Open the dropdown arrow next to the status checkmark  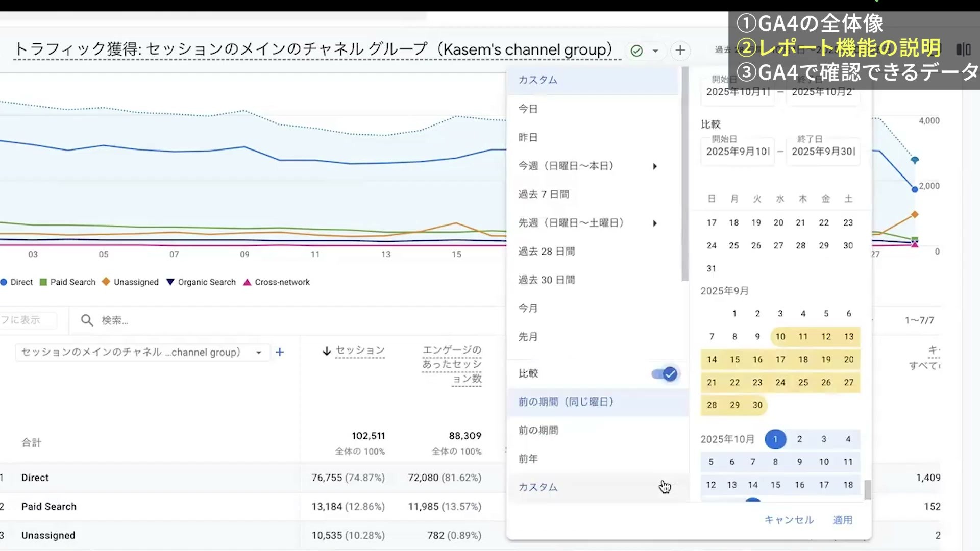pyautogui.click(x=655, y=51)
